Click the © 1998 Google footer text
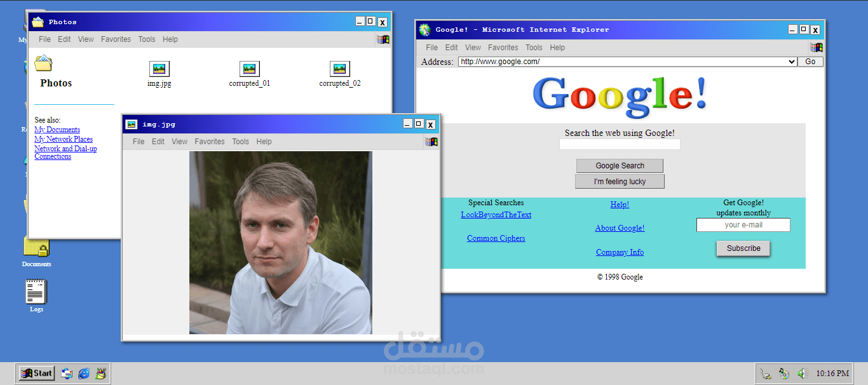 [620, 277]
